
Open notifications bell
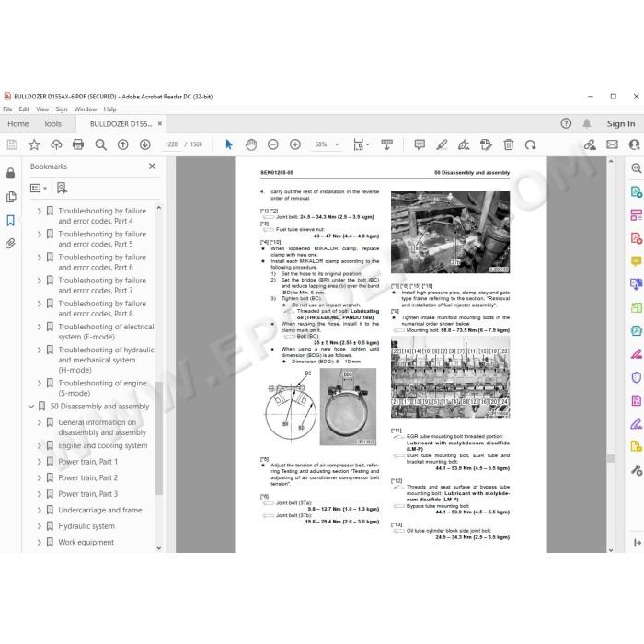pyautogui.click(x=587, y=123)
